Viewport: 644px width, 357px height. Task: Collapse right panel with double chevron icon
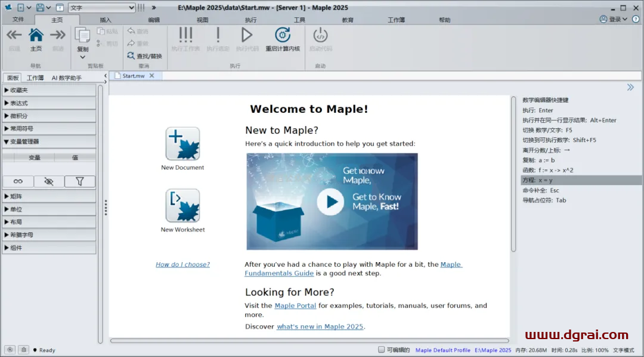pyautogui.click(x=630, y=88)
